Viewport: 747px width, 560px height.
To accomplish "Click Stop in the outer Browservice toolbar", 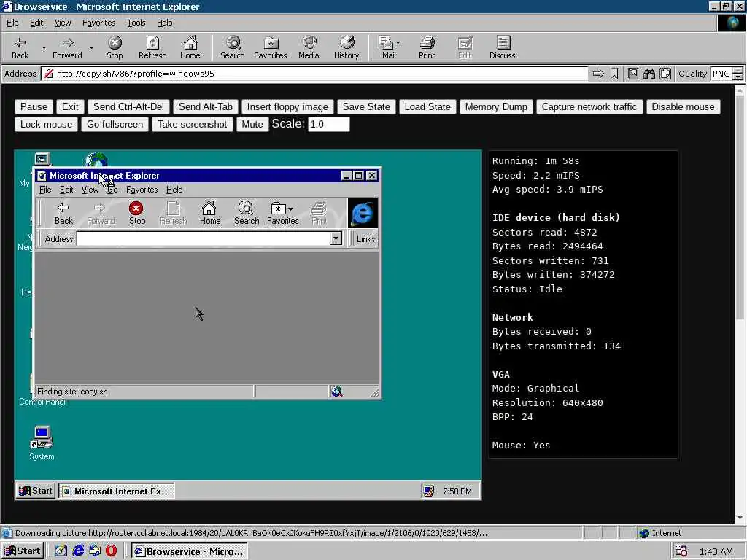I will tap(115, 48).
